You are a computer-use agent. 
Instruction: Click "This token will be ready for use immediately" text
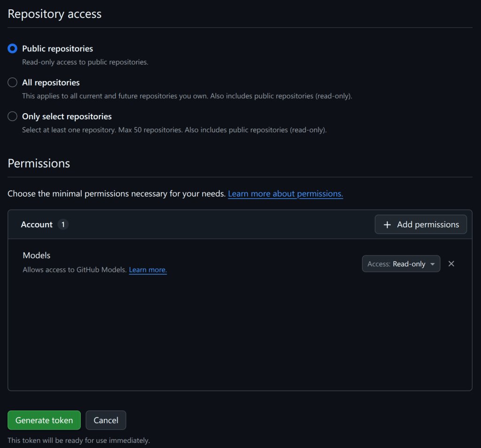78,440
